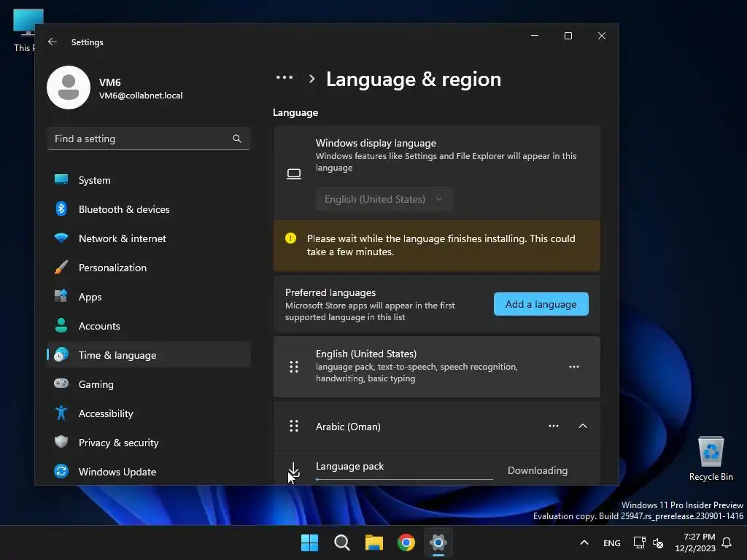
Task: Click the Add a language button
Action: (x=541, y=304)
